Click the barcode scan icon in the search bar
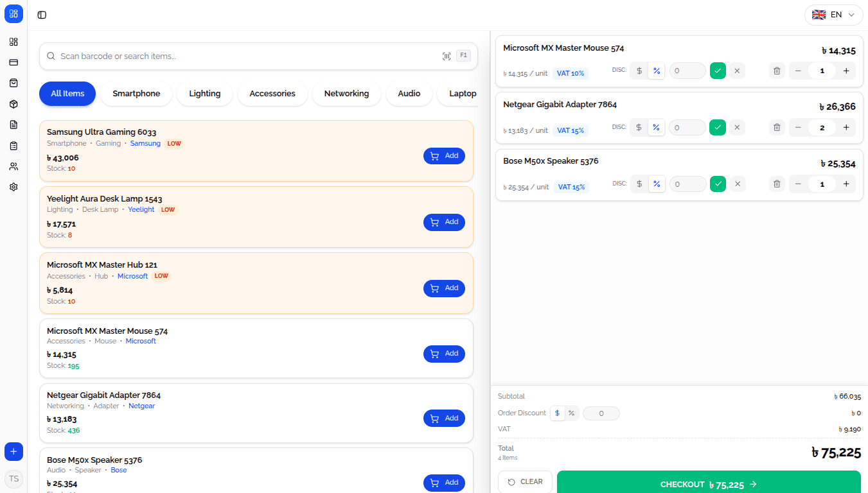The height and width of the screenshot is (493, 868). 447,56
